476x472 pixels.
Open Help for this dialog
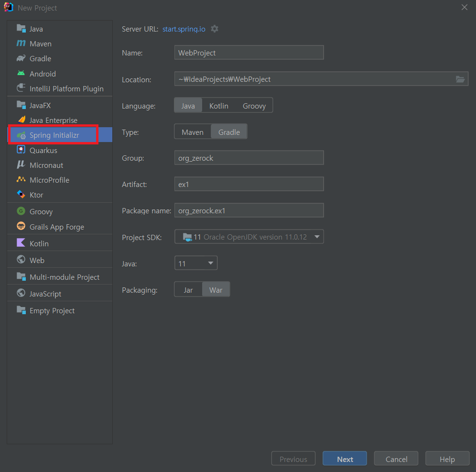[447, 459]
